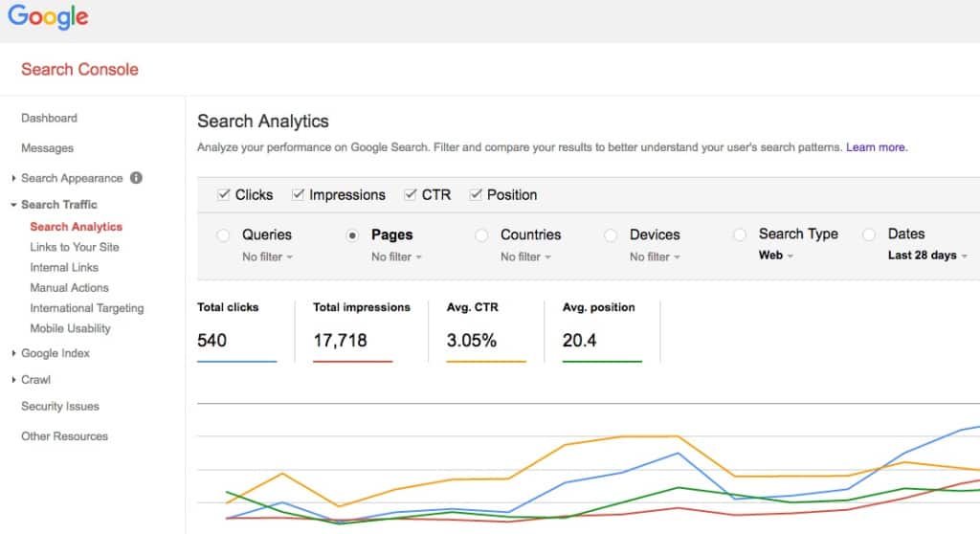Open Manual Actions page
980x534 pixels.
click(x=69, y=288)
